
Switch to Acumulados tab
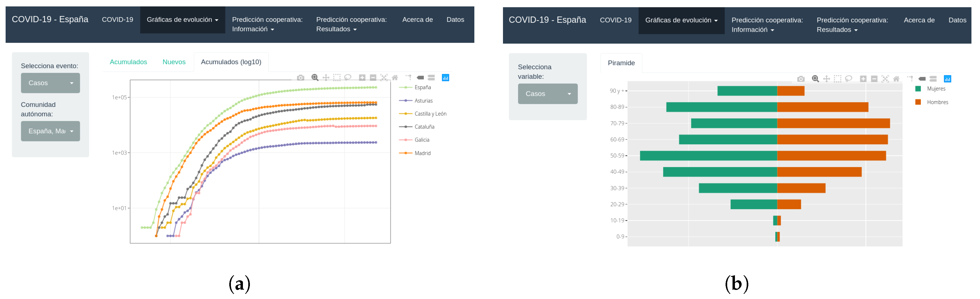click(x=128, y=62)
